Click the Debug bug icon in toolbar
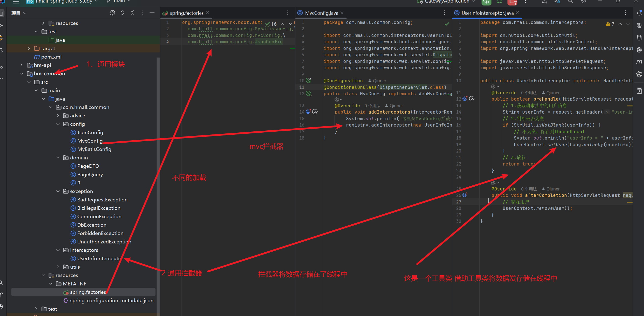The image size is (644, 316). pos(499,2)
